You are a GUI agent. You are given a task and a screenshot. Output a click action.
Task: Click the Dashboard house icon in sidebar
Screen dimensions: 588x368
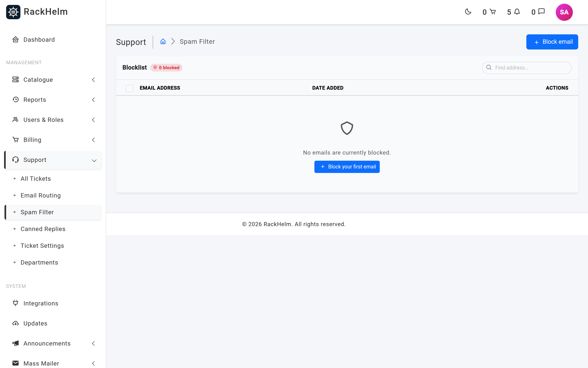[16, 39]
